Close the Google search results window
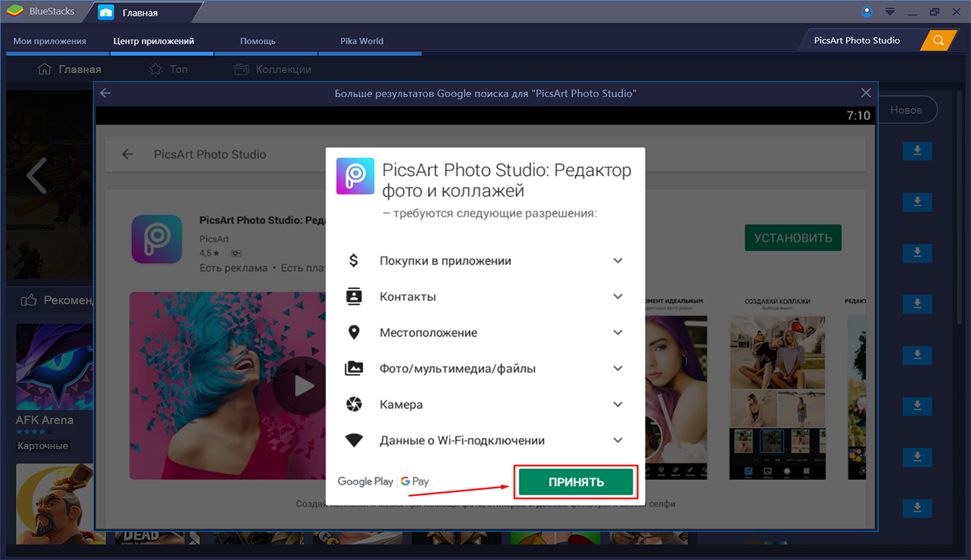 [866, 93]
